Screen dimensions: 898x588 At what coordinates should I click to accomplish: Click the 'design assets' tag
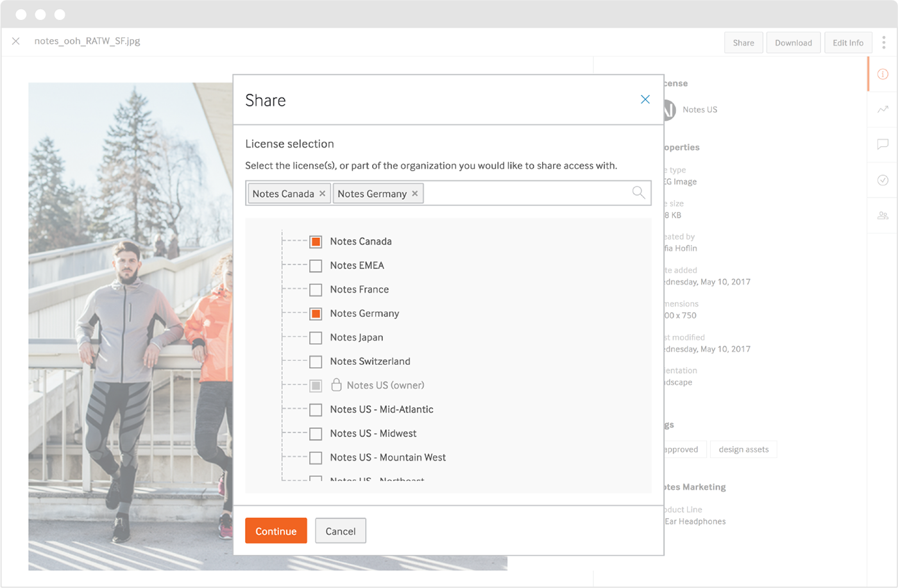point(743,449)
